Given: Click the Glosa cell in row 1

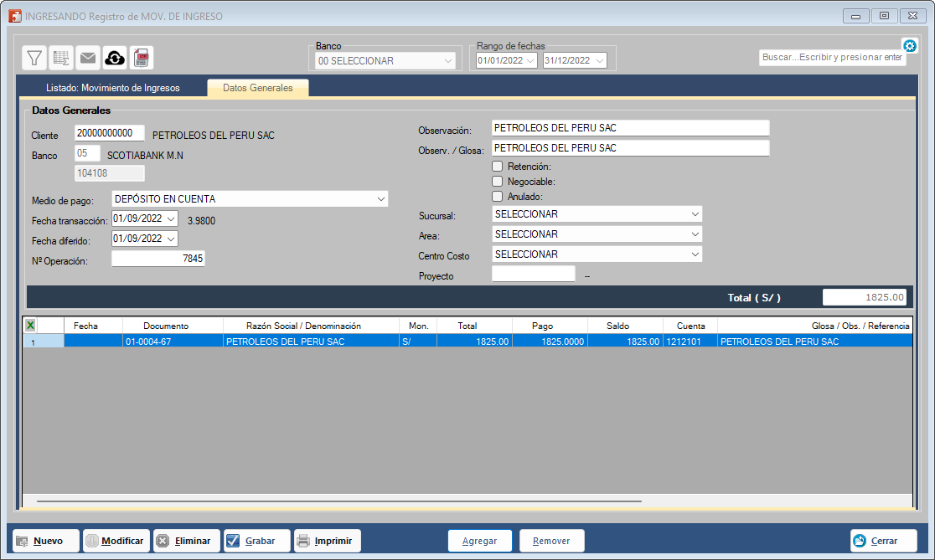Looking at the screenshot, I should pyautogui.click(x=814, y=342).
